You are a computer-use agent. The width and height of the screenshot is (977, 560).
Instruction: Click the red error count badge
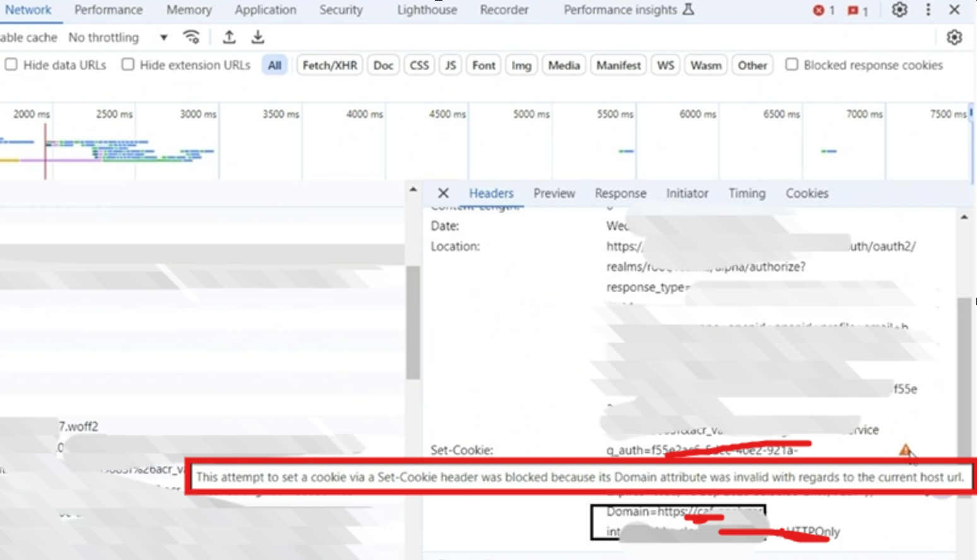click(824, 10)
